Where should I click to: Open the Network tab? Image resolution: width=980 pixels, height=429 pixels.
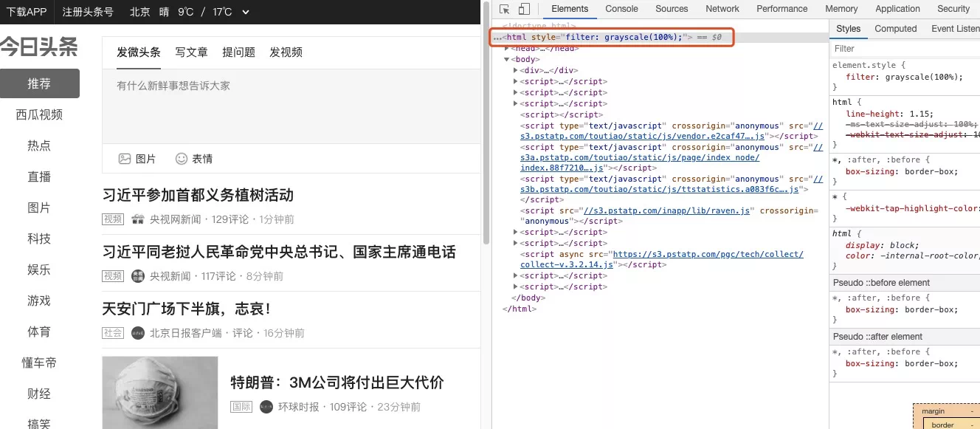point(722,9)
